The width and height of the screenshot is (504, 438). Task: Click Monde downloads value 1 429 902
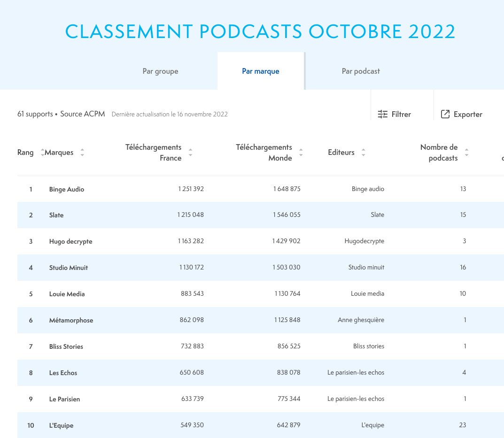coord(286,241)
